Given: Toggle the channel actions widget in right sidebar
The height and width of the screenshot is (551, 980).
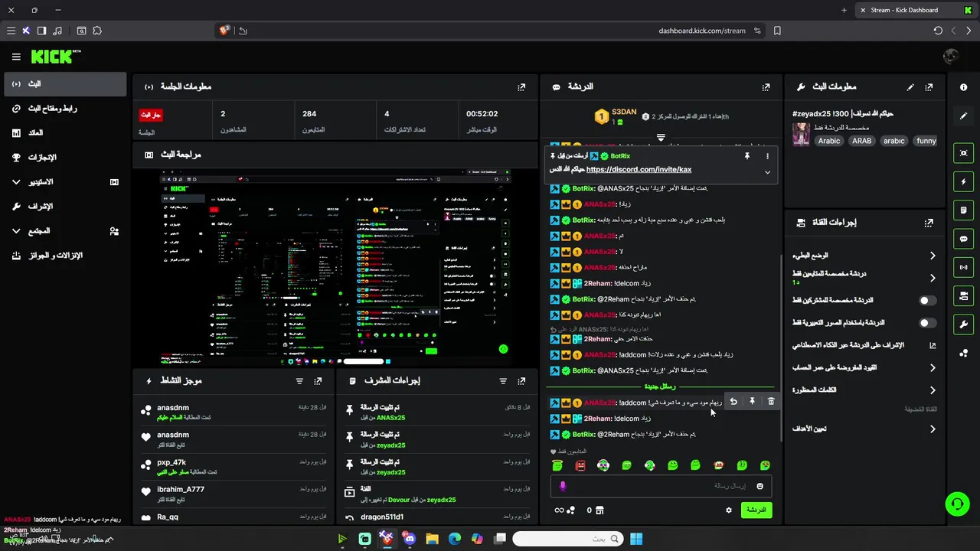Looking at the screenshot, I should 963,295.
